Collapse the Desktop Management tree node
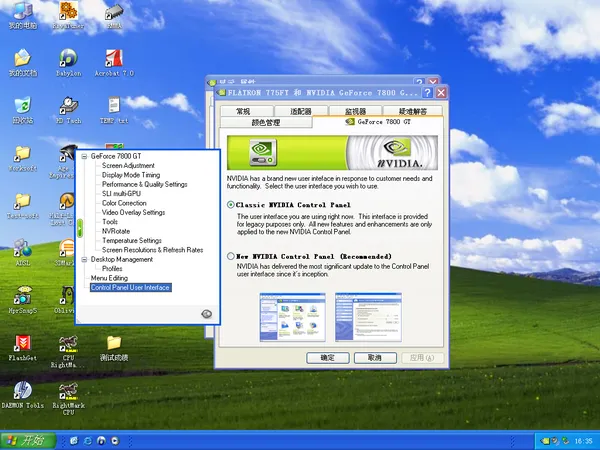Image resolution: width=600 pixels, height=450 pixels. [x=84, y=259]
